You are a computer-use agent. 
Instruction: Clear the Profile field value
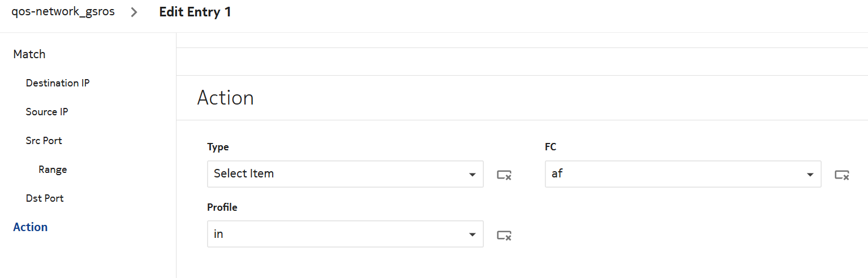point(504,235)
